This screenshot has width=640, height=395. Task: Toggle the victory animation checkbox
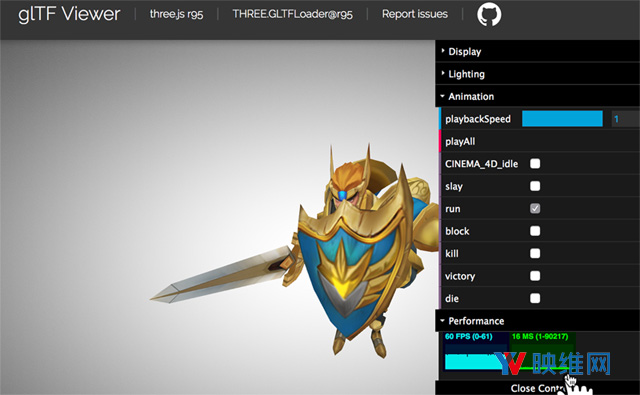(535, 276)
